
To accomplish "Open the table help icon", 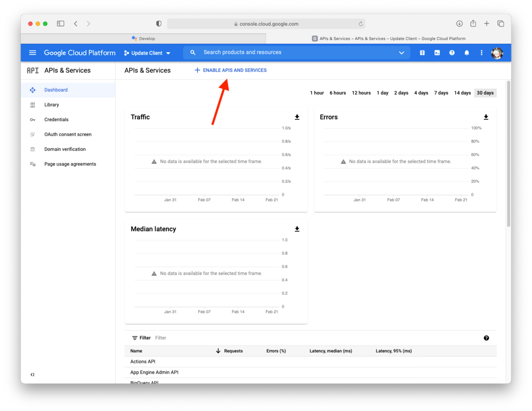I will coord(486,338).
